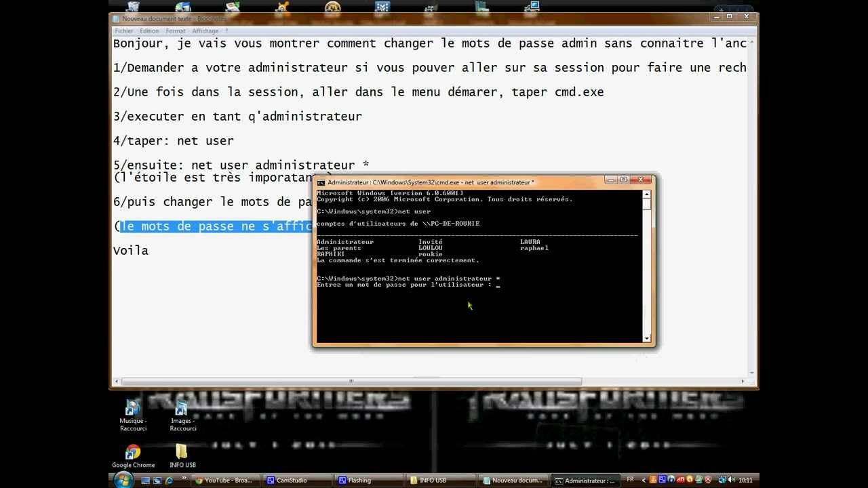
Task: Click Notepad's horizontal scroll left arrow
Action: pos(117,382)
